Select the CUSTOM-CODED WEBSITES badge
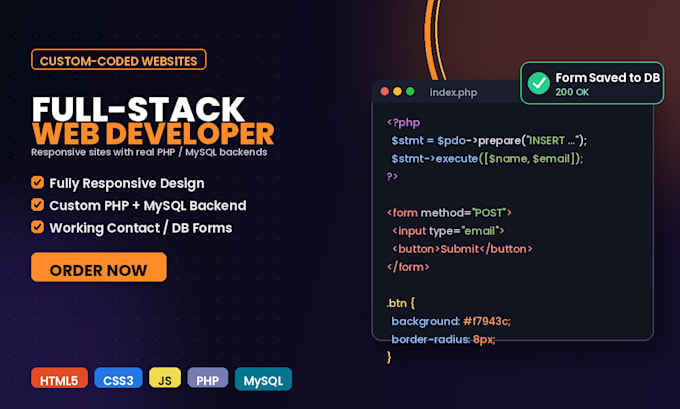The image size is (680, 409). click(x=118, y=59)
